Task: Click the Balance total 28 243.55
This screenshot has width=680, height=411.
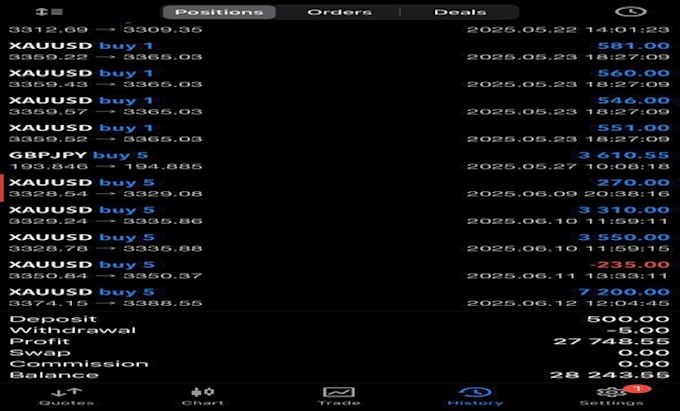Action: pos(610,375)
